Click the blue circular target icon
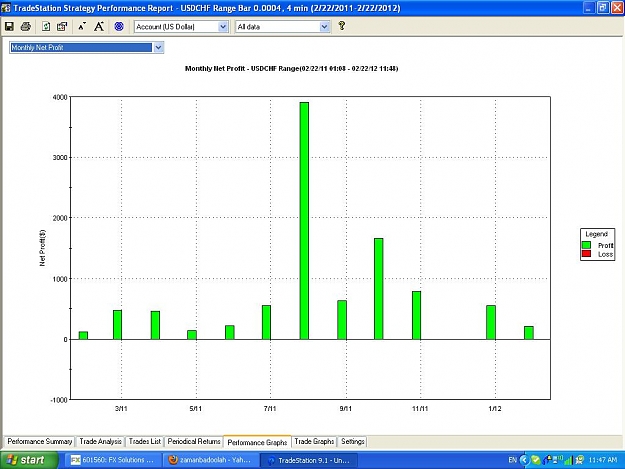The image size is (625, 469). [x=119, y=27]
